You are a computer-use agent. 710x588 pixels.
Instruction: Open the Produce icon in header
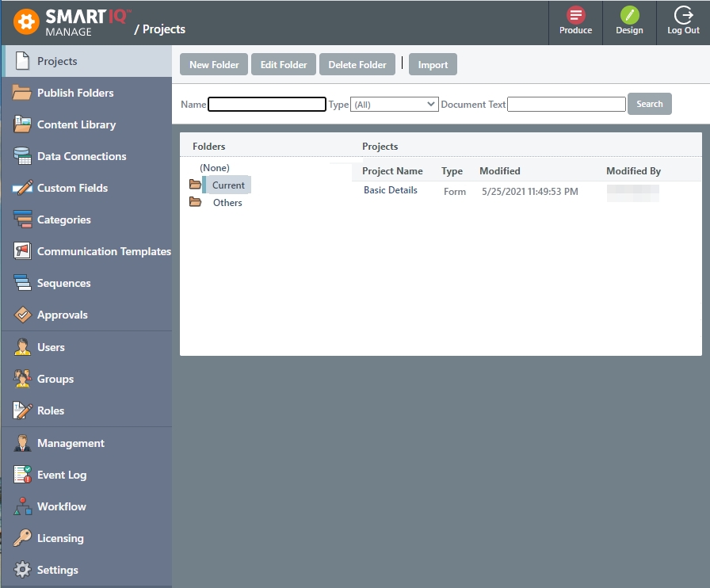[575, 15]
